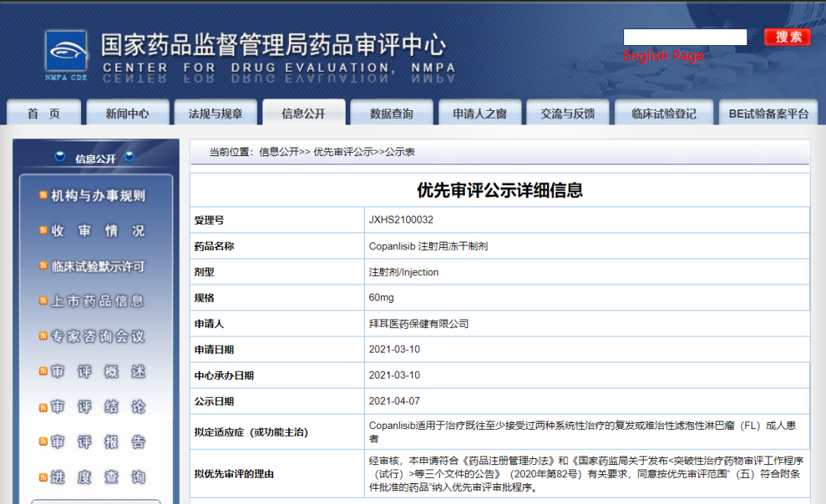
Task: Click site title 国家药品监督管理局药品审评中心
Action: pos(273,45)
